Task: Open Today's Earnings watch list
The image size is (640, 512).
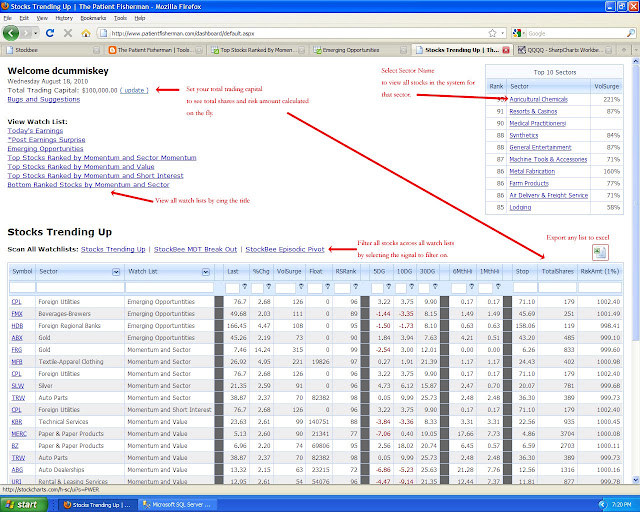Action: (35, 131)
